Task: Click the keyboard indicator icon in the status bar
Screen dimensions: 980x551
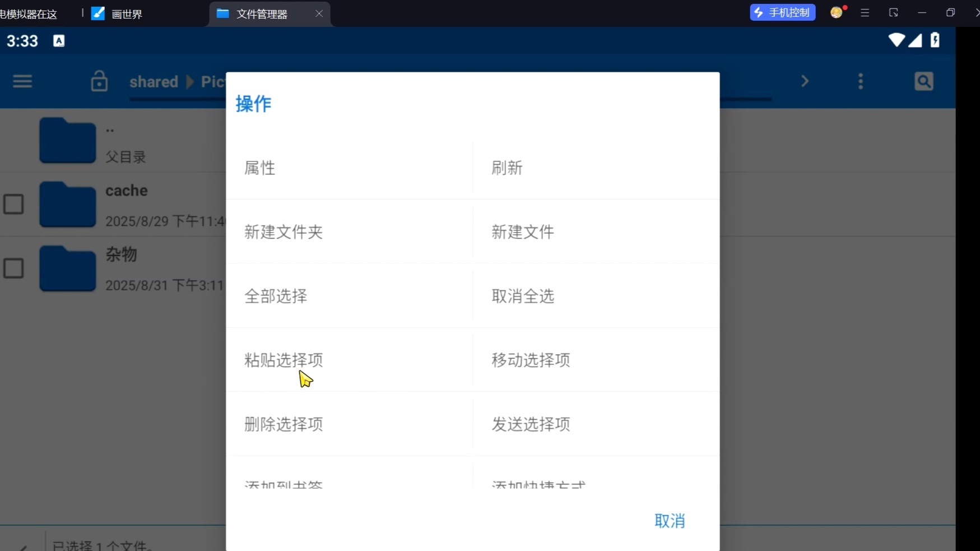Action: point(59,40)
